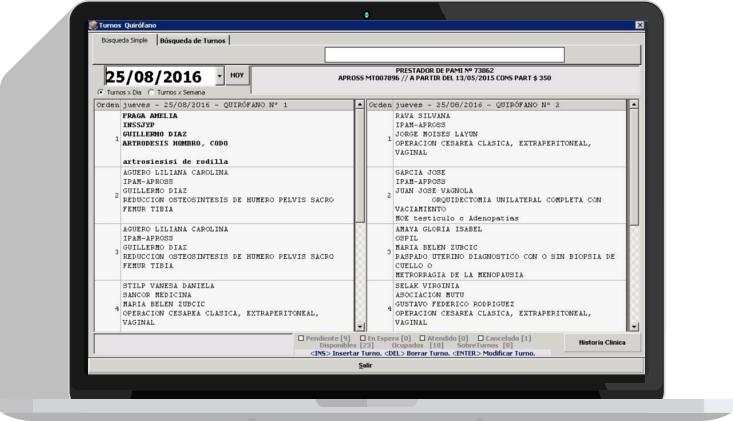733x421 pixels.
Task: Click the Turnos Quirófano title bar icon
Action: tap(93, 25)
